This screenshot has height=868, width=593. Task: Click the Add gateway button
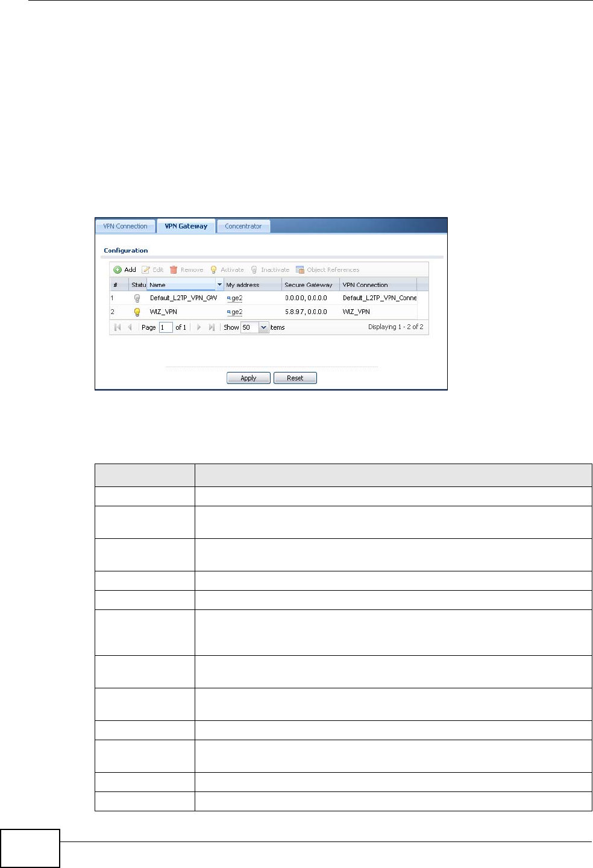click(x=125, y=270)
